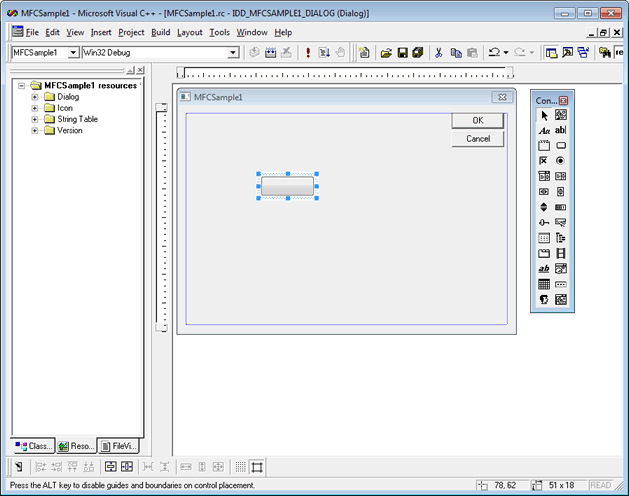Switch to the FileView tab
Viewport: 629px width, 496px height.
[x=119, y=446]
